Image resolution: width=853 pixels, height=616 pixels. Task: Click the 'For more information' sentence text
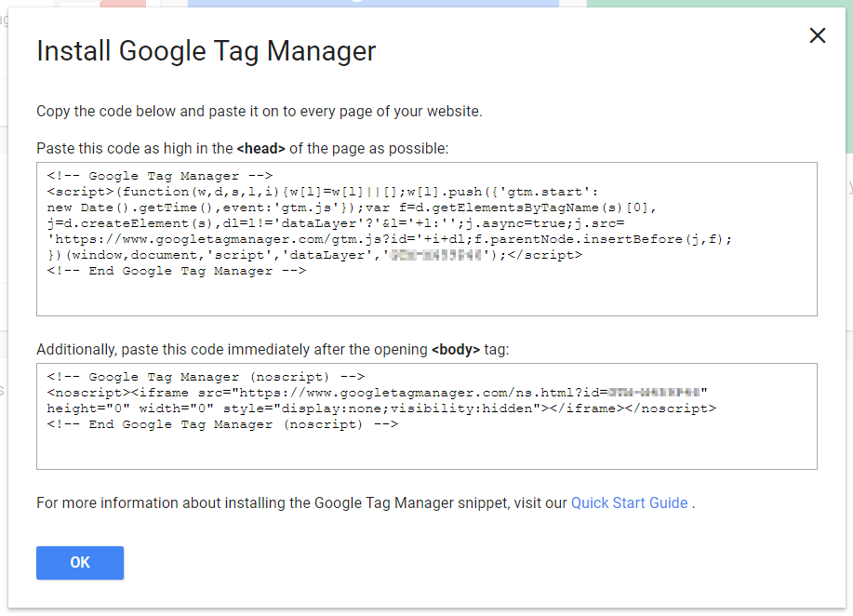click(x=301, y=503)
